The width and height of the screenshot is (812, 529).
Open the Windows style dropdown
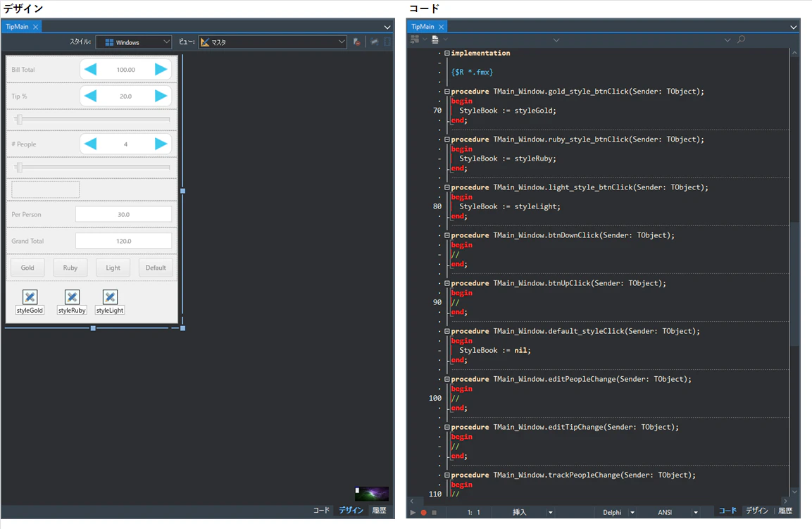(134, 42)
